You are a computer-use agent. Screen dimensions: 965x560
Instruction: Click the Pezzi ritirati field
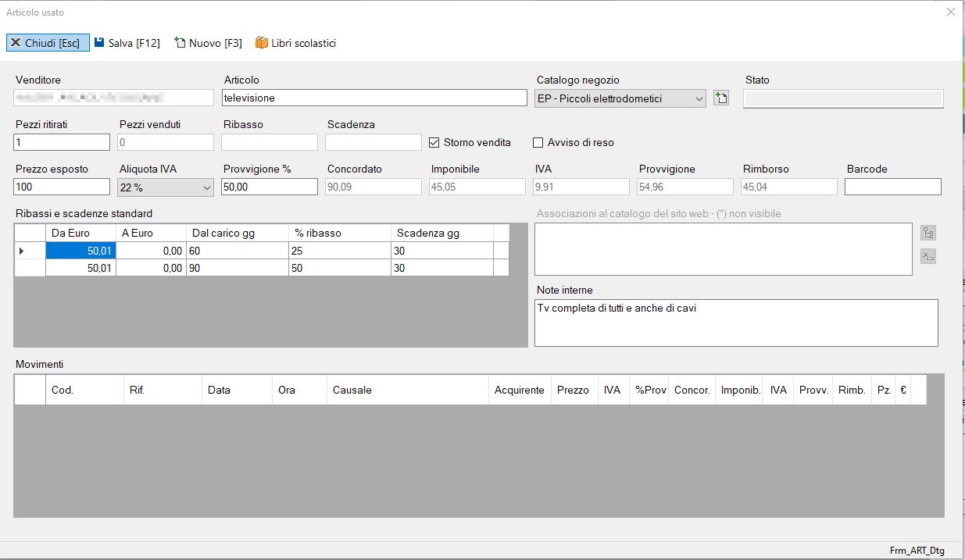click(x=62, y=142)
